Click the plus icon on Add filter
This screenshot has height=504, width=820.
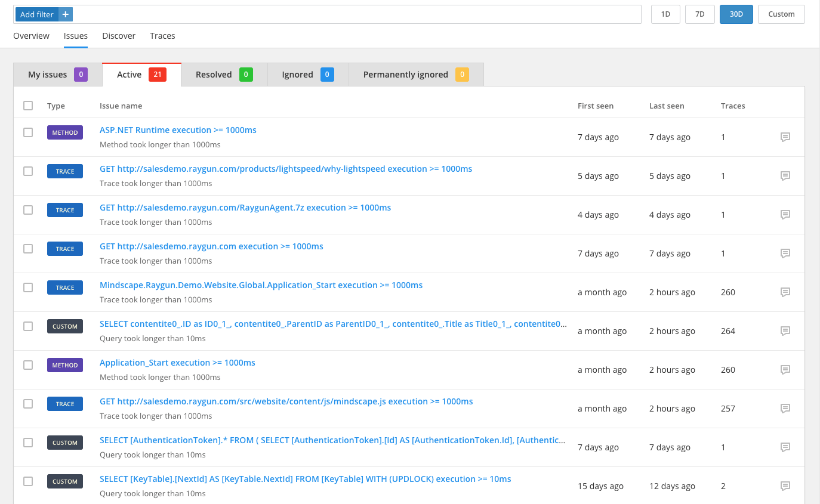66,14
